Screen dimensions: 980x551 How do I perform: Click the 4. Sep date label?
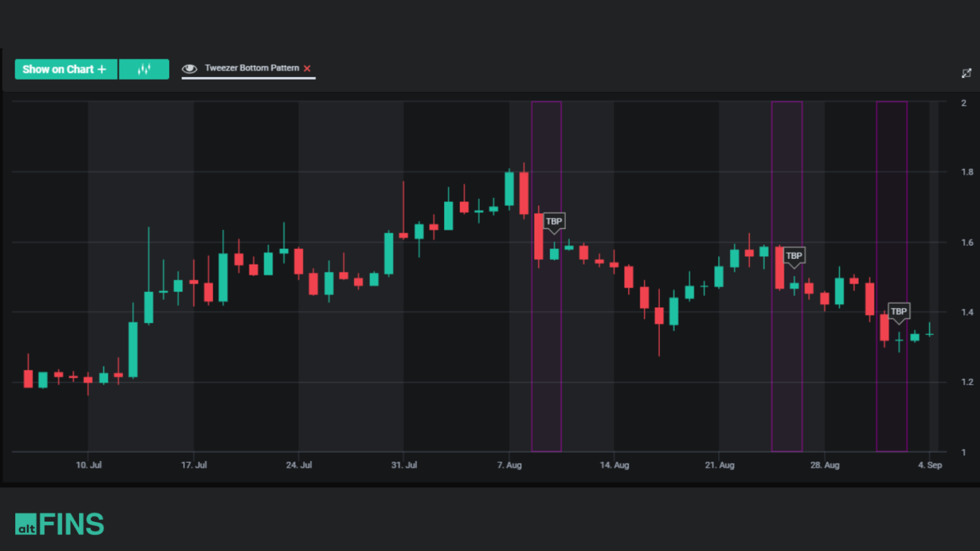point(931,465)
